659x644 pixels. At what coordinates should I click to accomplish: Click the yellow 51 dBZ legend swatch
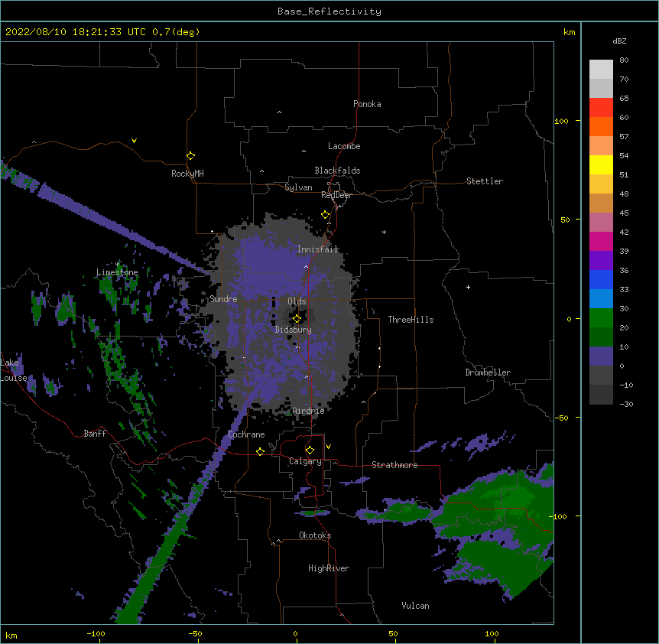(x=601, y=164)
